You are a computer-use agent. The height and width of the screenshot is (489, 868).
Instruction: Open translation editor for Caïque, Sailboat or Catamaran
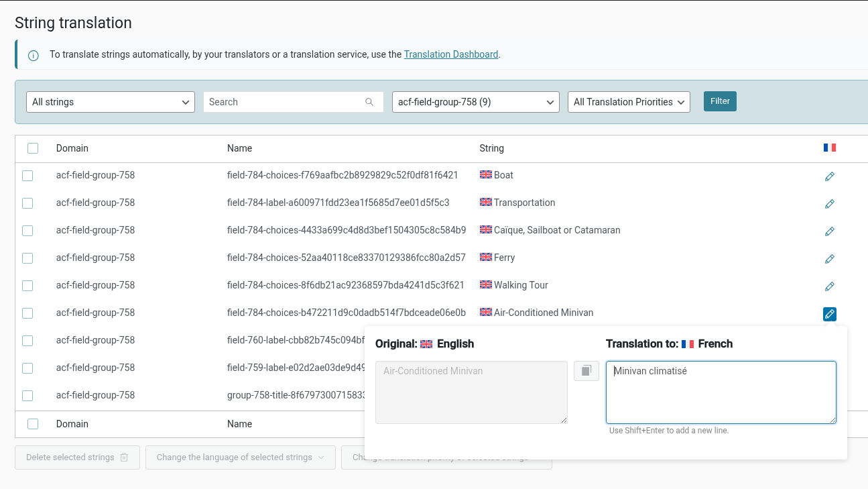click(x=829, y=231)
